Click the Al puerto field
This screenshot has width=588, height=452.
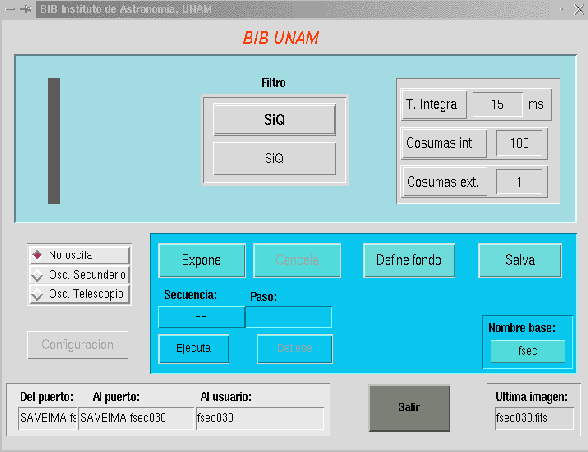(136, 418)
